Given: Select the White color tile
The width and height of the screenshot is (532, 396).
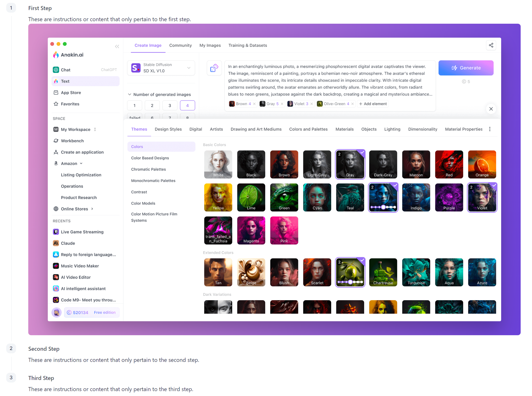Looking at the screenshot, I should coord(218,164).
